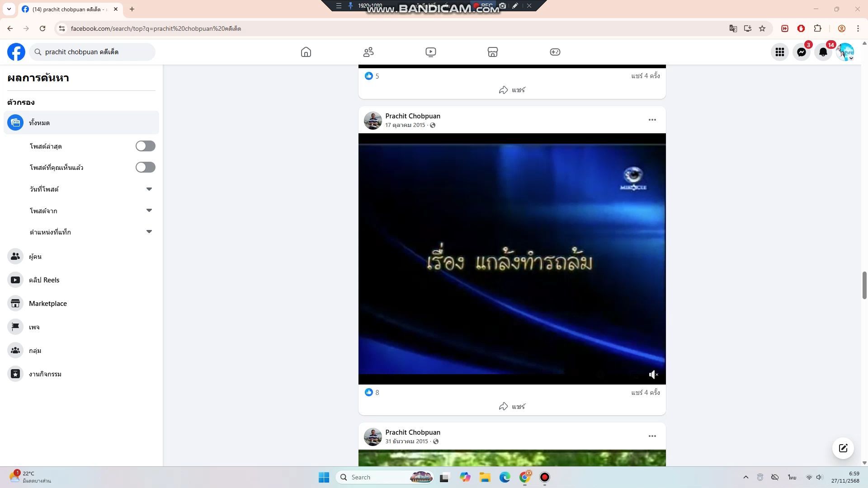Click the new message compose icon
868x488 pixels.
[843, 448]
